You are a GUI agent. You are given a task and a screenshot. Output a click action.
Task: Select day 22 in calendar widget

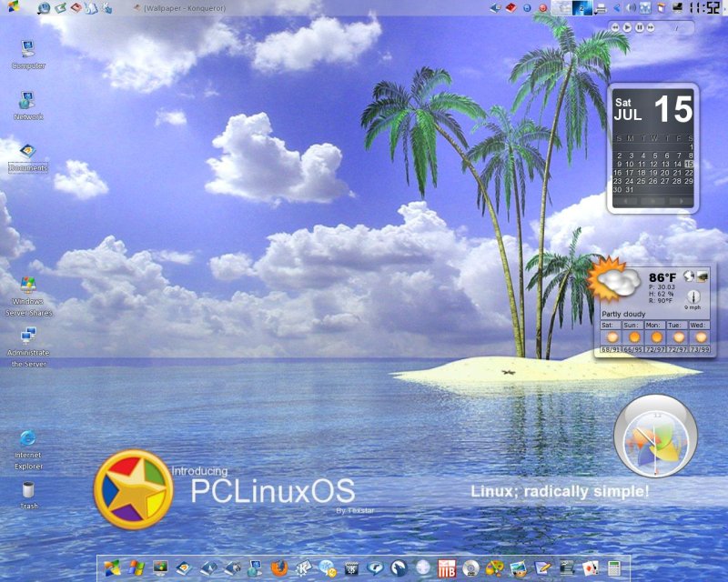[689, 173]
